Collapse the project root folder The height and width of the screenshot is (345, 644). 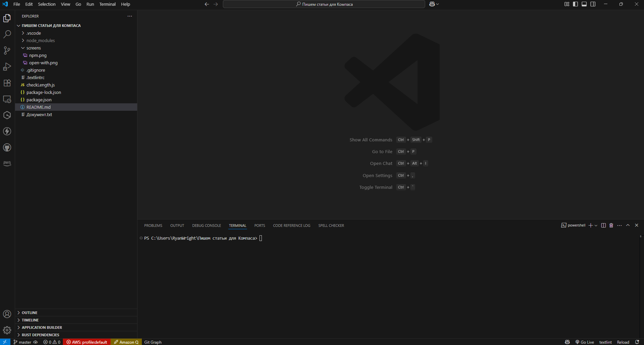tap(18, 26)
